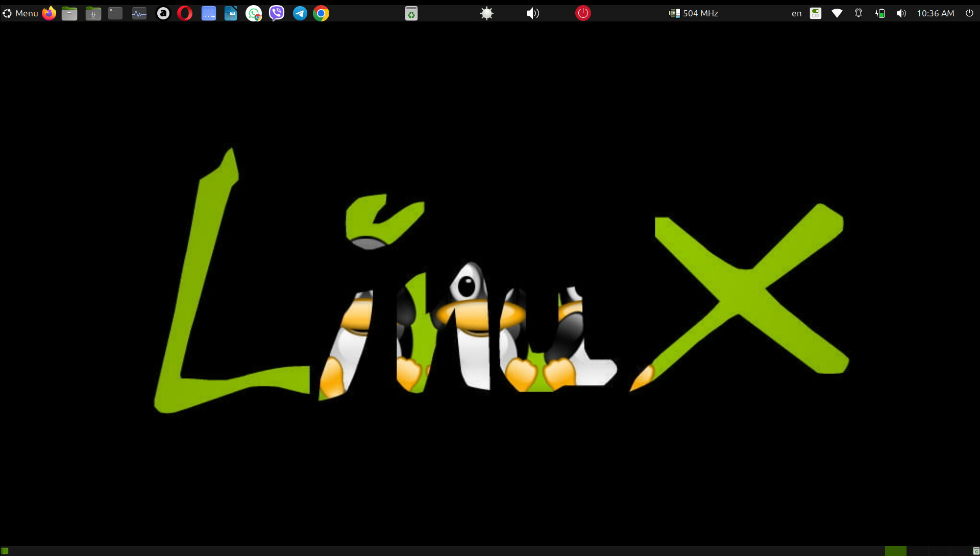Open the 10:36 AM clock calendar

(935, 13)
